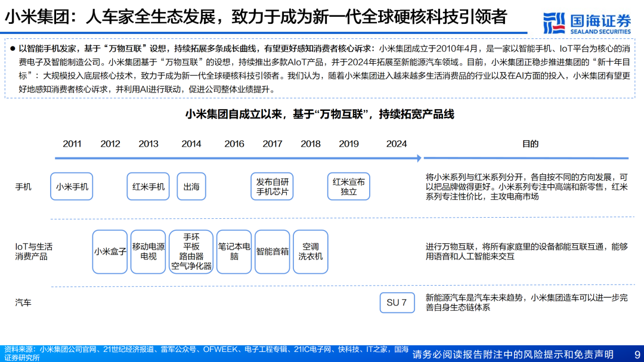Screen dimensions: 644x362
Task: Select the 2019 year label
Action: click(349, 144)
